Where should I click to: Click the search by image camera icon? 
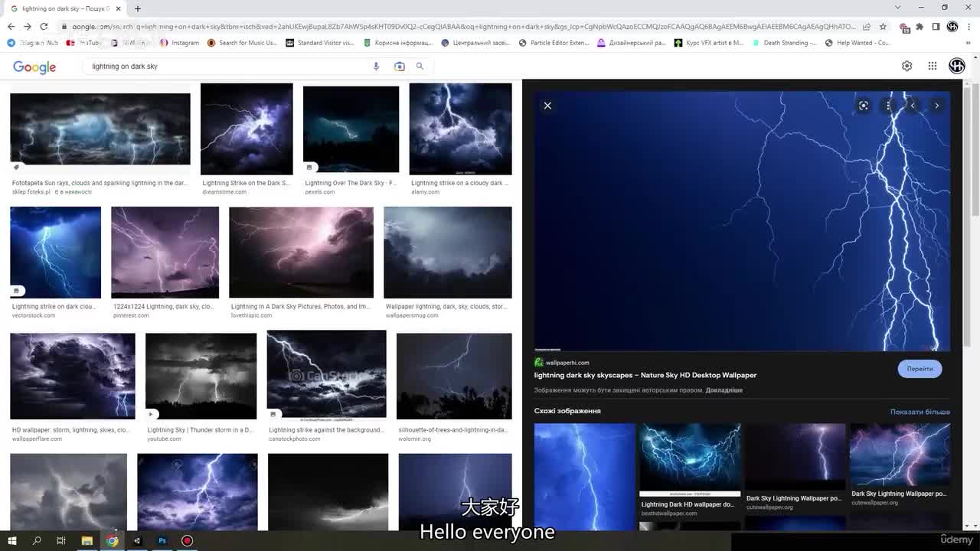pos(399,67)
